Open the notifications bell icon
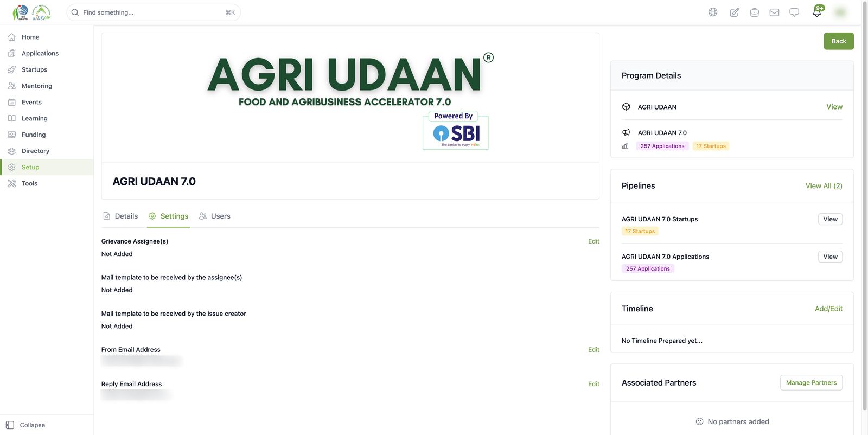 (817, 11)
